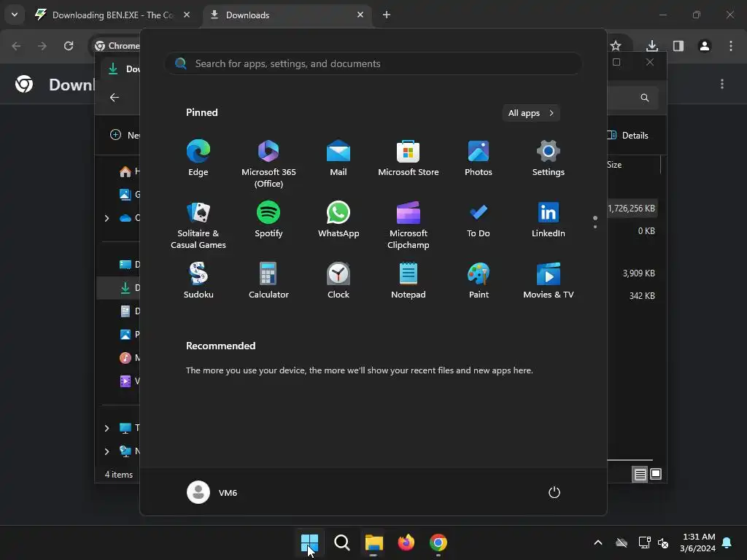
Task: Open All apps list
Action: click(x=531, y=113)
